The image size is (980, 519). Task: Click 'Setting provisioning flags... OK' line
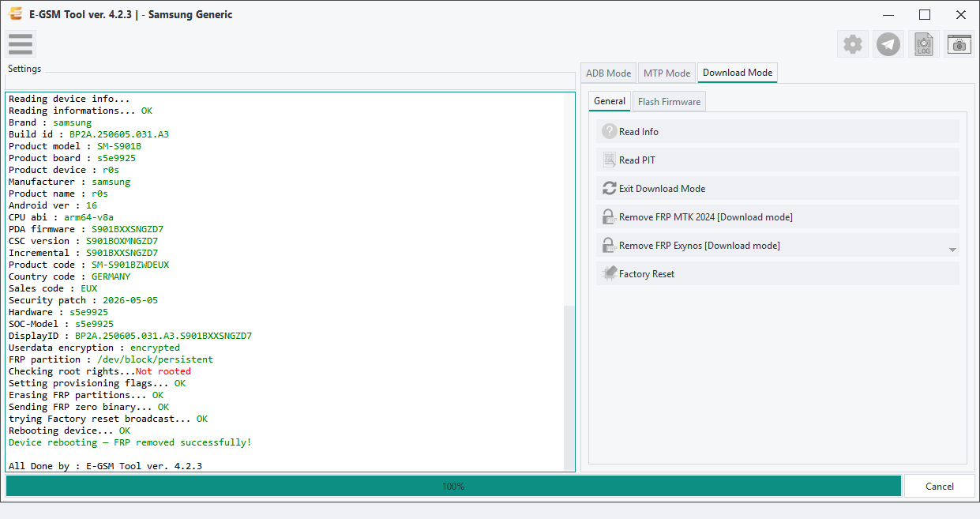[97, 383]
